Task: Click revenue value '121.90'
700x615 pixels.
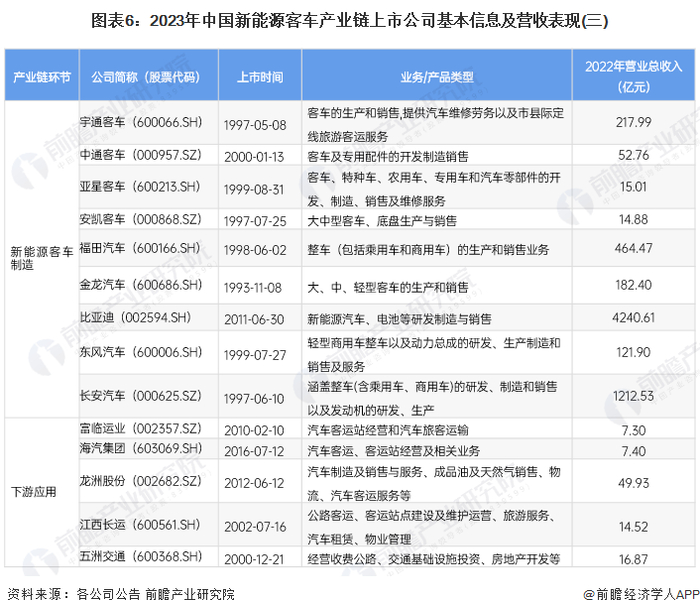Action: tap(633, 352)
